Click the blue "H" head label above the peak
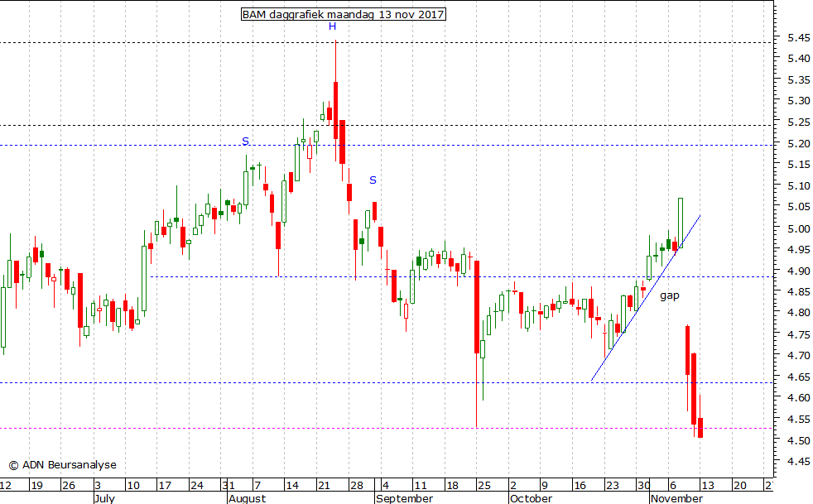Viewport: 813px width, 504px height. pyautogui.click(x=332, y=26)
